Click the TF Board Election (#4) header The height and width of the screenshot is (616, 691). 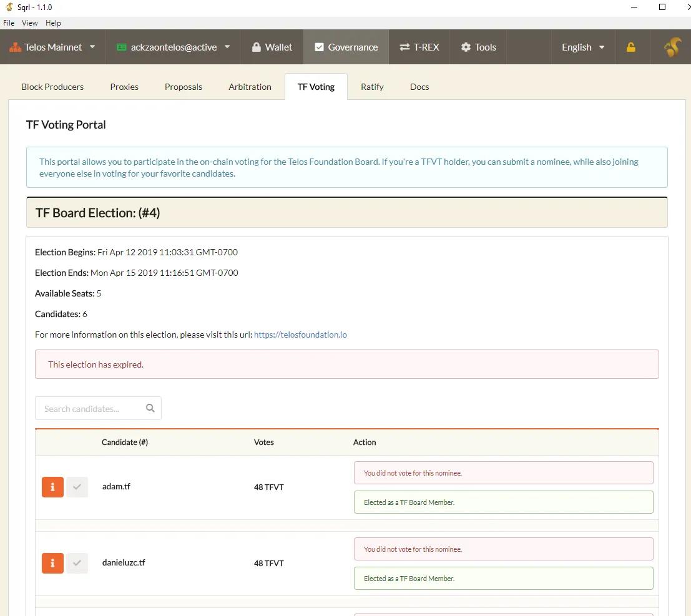[347, 212]
